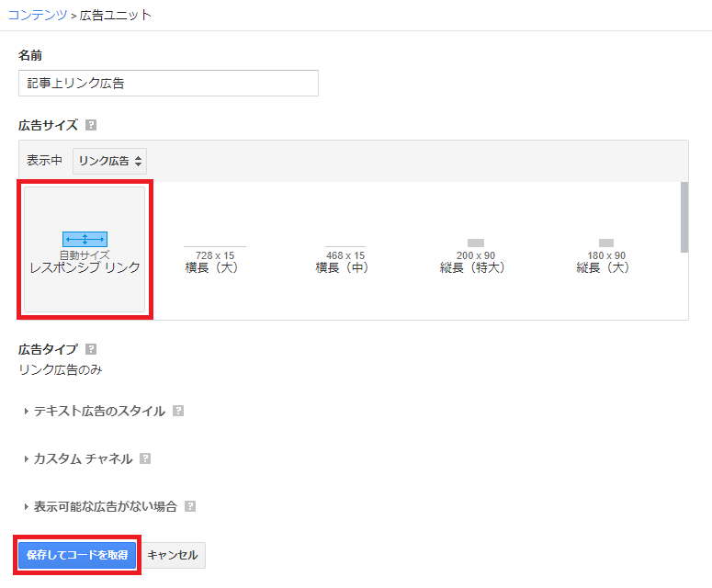
Task: Click the キャンセル button
Action: tap(173, 555)
